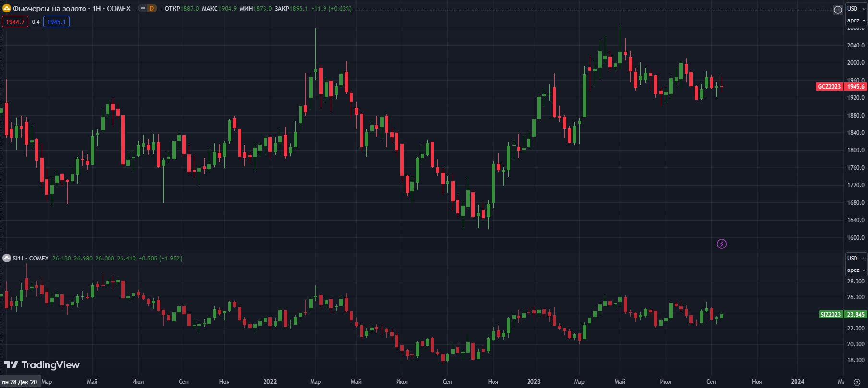This screenshot has width=868, height=388.
Task: Click the spread value 0.4
Action: click(x=36, y=22)
